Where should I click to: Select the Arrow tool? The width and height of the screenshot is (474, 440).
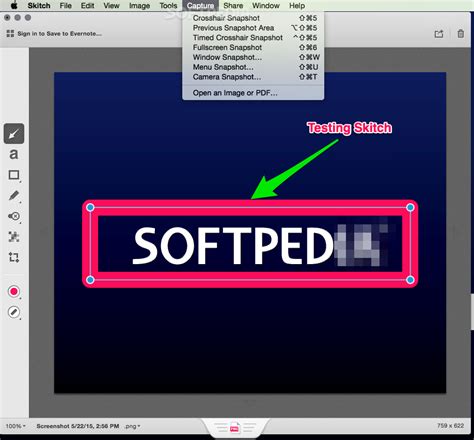[14, 134]
